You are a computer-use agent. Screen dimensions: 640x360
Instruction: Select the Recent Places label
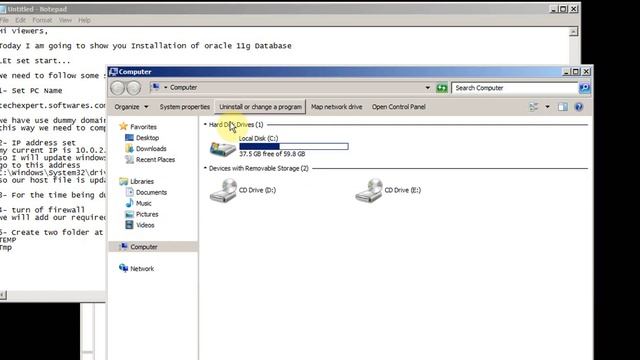coord(156,160)
